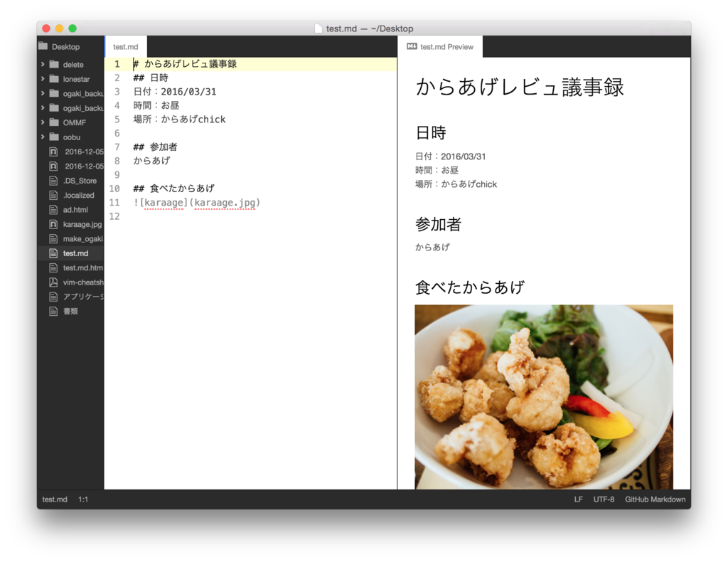Click the vim-cheatsh PDF file icon
The image size is (728, 562).
[53, 282]
